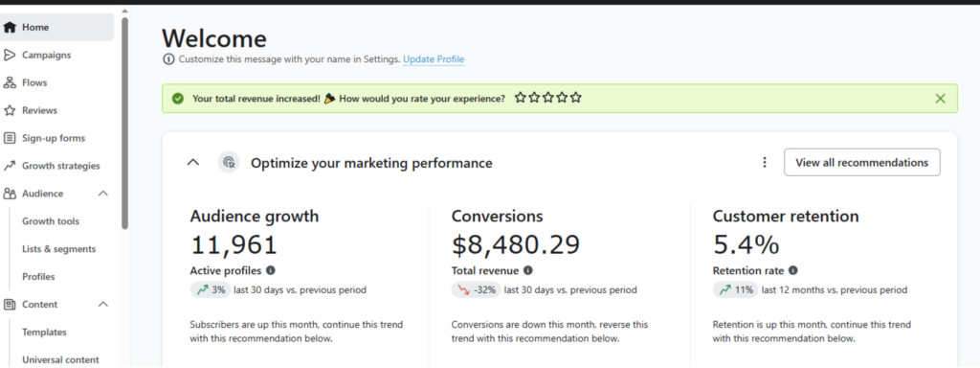Click the 11% retention trend badge

tap(735, 289)
